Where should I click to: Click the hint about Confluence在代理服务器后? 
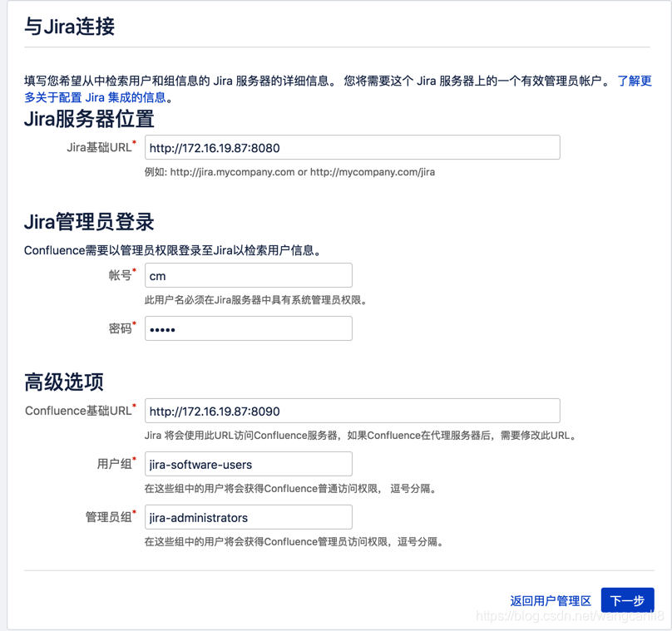tap(361, 436)
